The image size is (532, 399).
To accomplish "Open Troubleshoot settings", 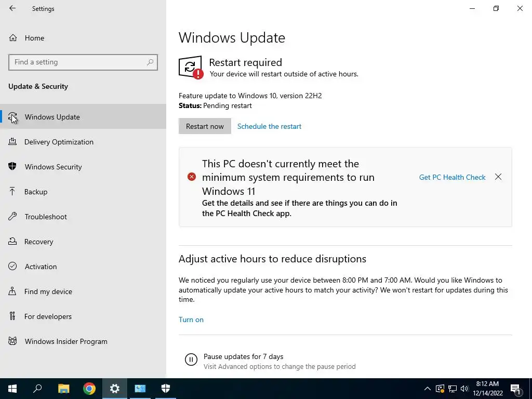I will click(83, 217).
